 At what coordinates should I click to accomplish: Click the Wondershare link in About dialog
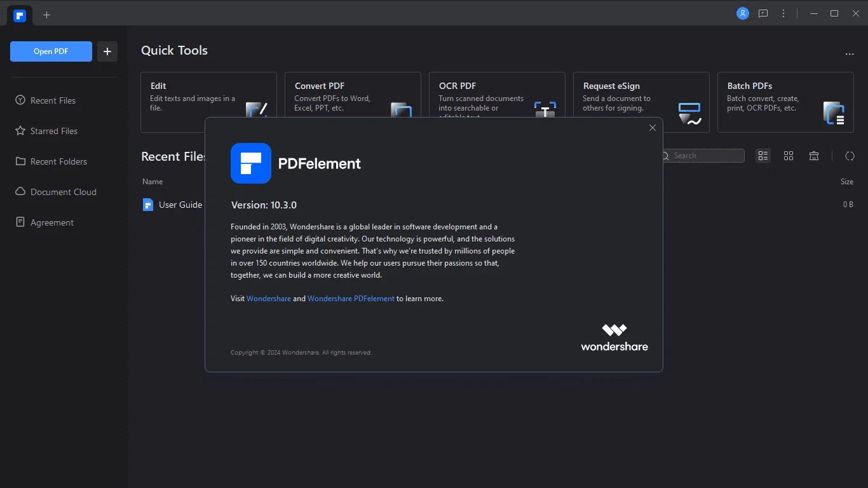point(269,299)
